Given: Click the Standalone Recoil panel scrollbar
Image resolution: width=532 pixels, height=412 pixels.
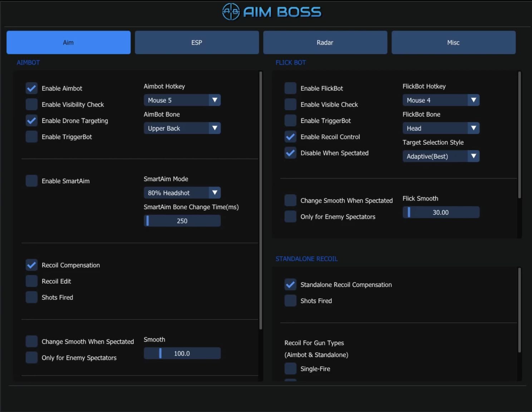Looking at the screenshot, I should [519, 310].
